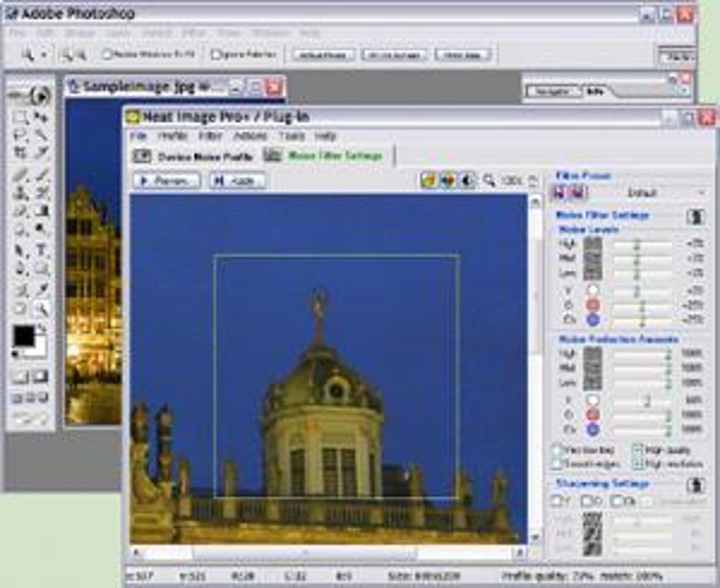Image resolution: width=720 pixels, height=588 pixels.
Task: Enable Very low freq checkbox
Action: tap(558, 450)
